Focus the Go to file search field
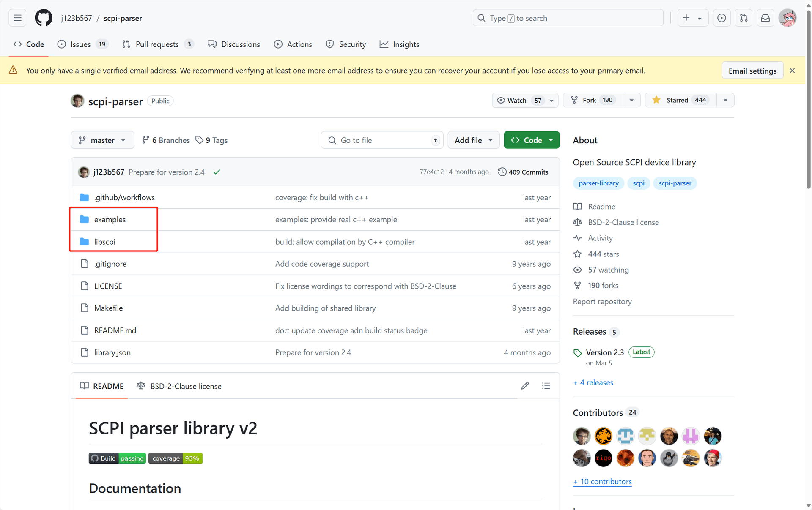This screenshot has height=510, width=812. [x=382, y=140]
